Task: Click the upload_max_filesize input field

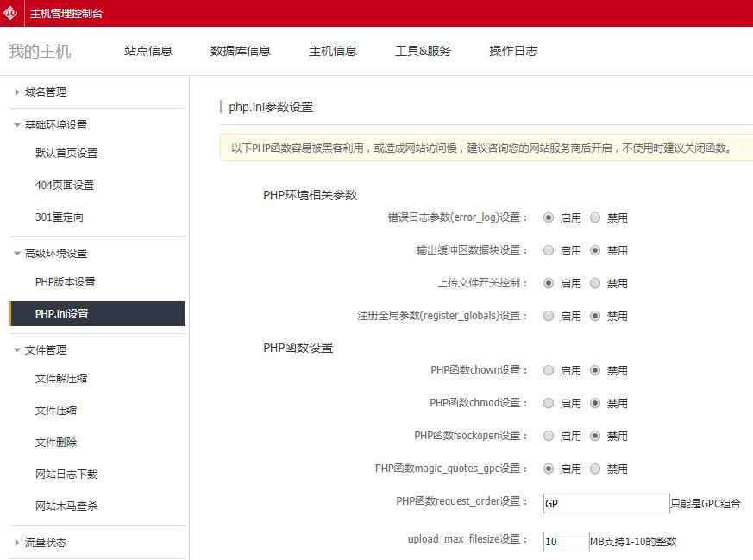Action: (566, 541)
